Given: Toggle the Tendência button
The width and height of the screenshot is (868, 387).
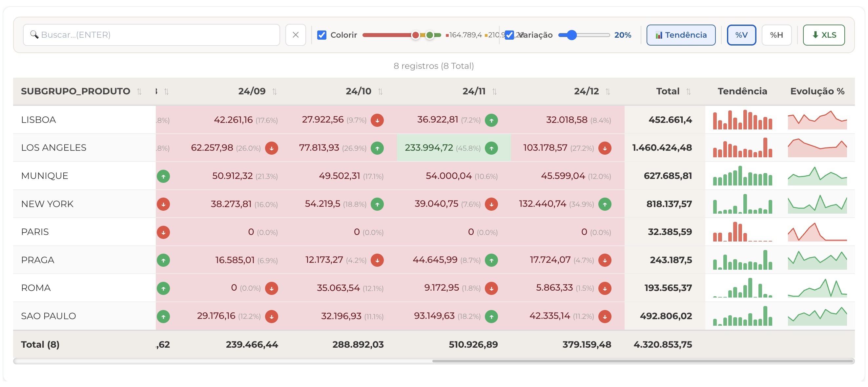Looking at the screenshot, I should click(x=681, y=35).
